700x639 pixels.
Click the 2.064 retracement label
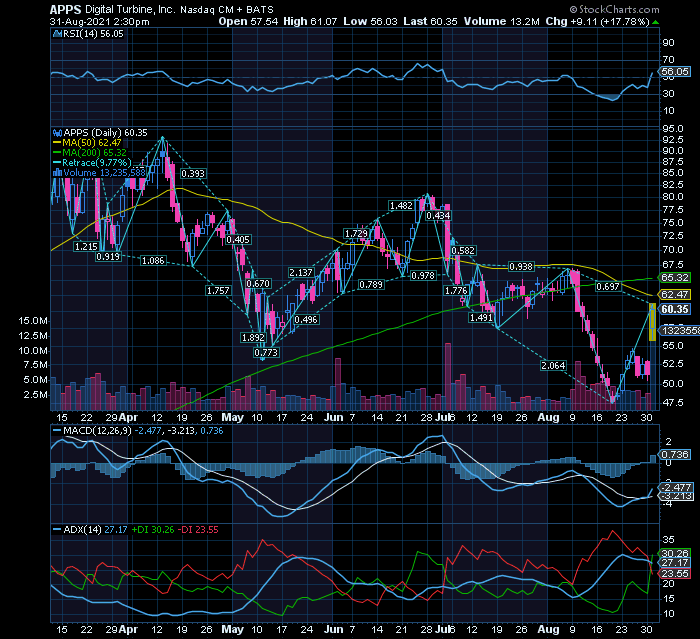point(553,366)
